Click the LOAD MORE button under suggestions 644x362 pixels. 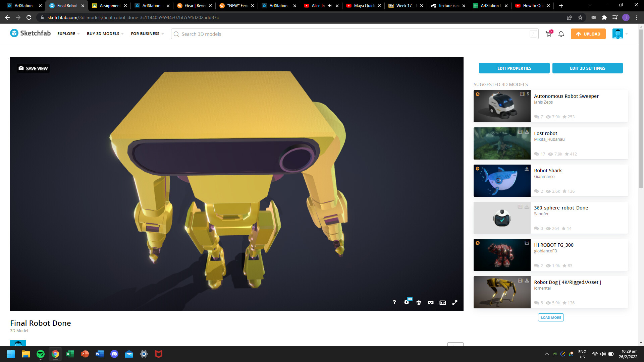coord(551,317)
